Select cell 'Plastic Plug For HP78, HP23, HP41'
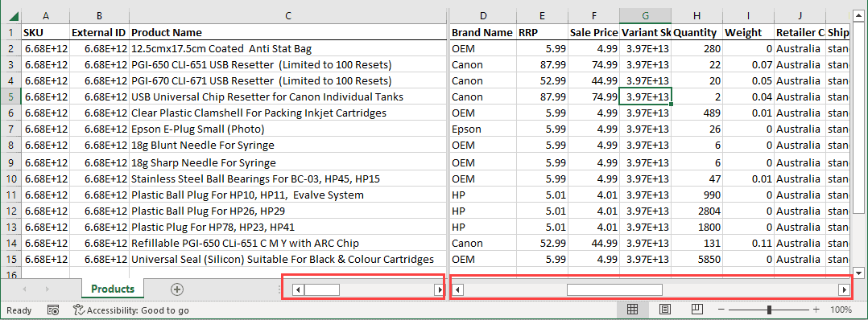Viewport: 868px width, 320px height. point(288,228)
